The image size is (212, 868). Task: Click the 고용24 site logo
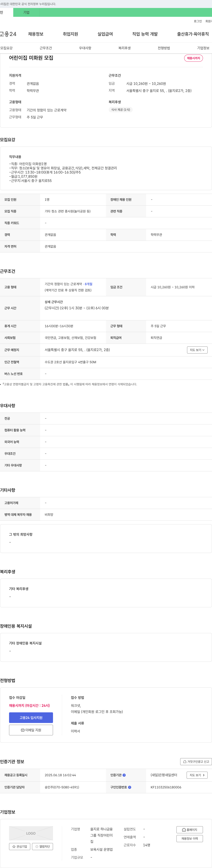[x=8, y=34]
